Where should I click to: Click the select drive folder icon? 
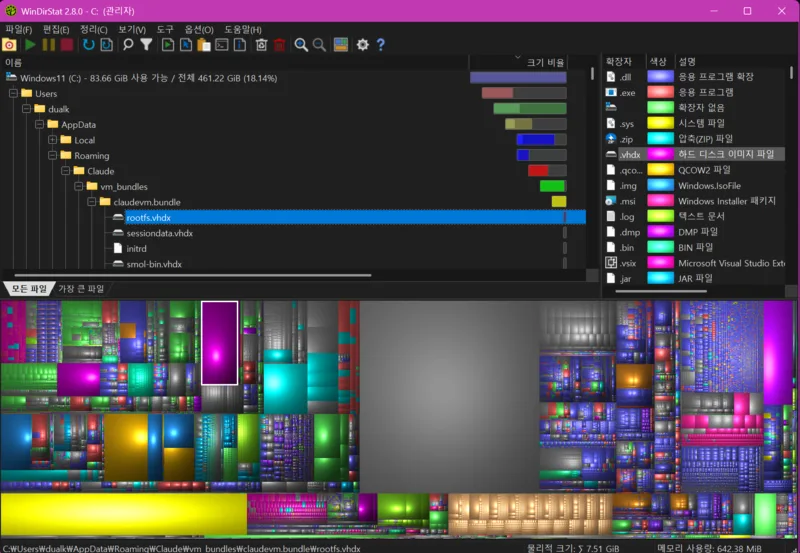9,45
